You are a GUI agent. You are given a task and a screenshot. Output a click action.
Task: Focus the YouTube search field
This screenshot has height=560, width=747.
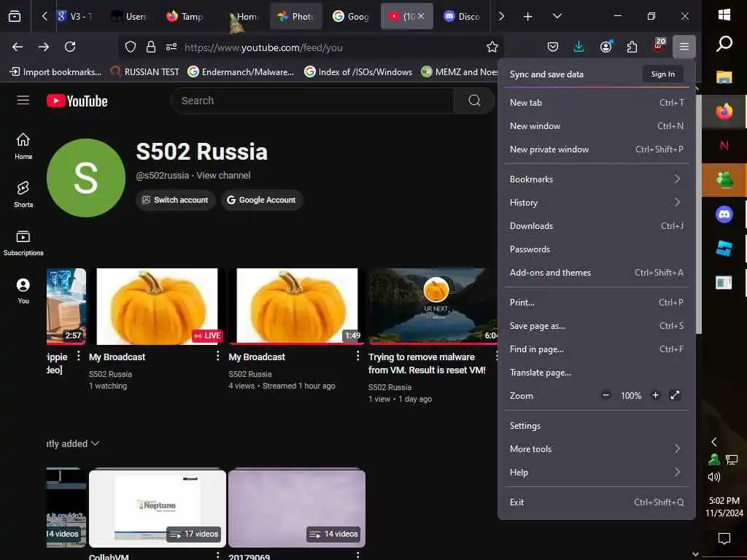[x=312, y=101]
